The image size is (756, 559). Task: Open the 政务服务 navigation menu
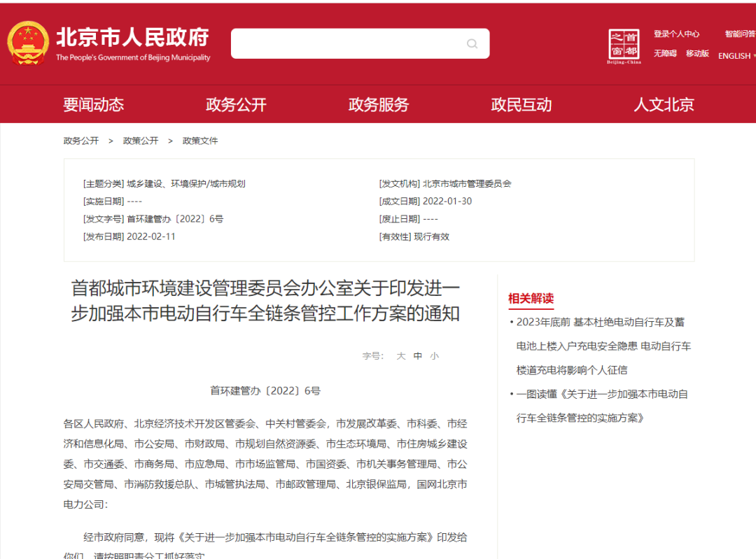pyautogui.click(x=379, y=104)
